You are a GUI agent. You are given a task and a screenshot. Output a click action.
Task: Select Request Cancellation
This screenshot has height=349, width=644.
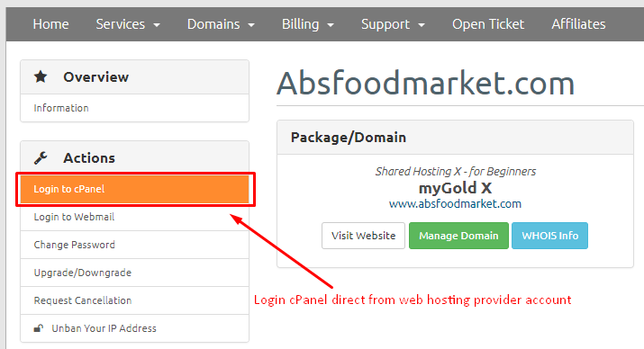pos(135,300)
